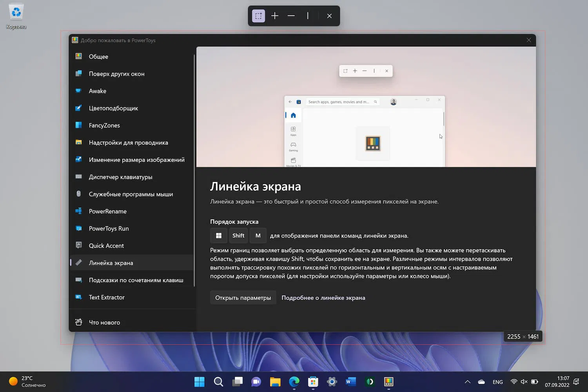
Task: Click the 2255 × 1461 measurement label
Action: 523,337
